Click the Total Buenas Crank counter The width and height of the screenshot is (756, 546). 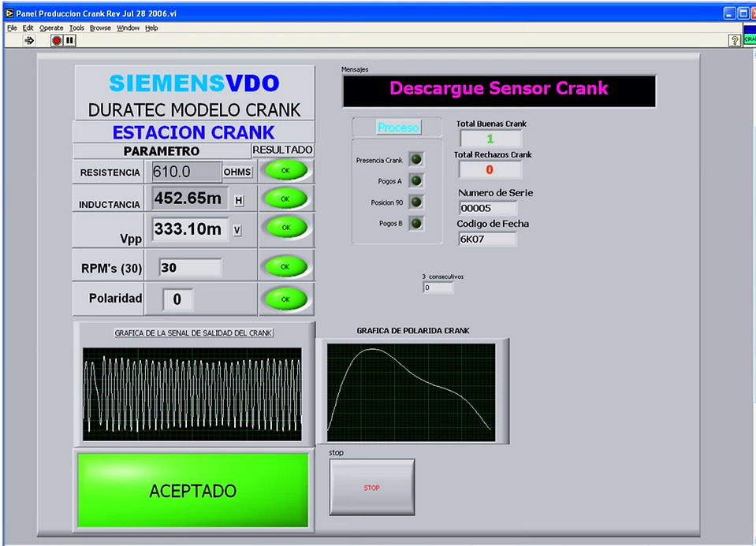pos(491,139)
